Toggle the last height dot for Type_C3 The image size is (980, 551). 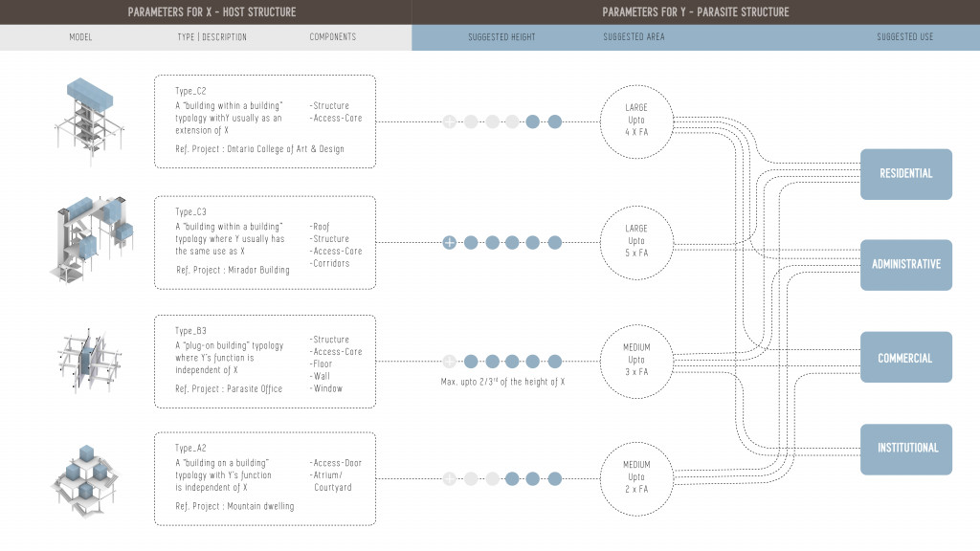(x=554, y=243)
